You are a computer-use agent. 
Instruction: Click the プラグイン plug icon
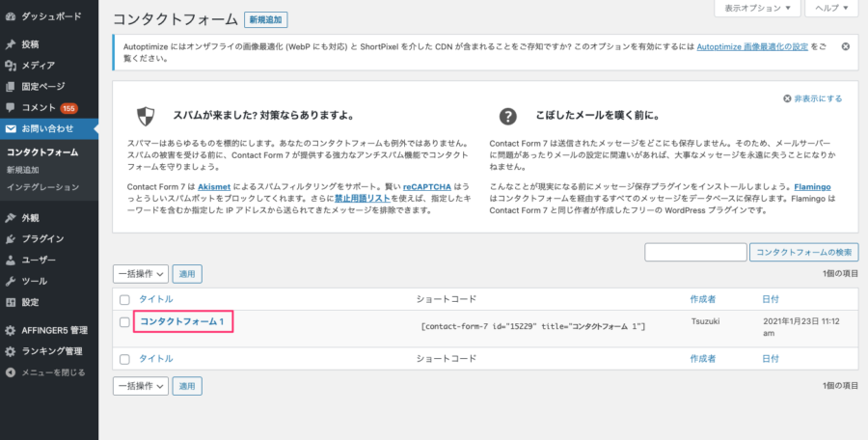10,239
